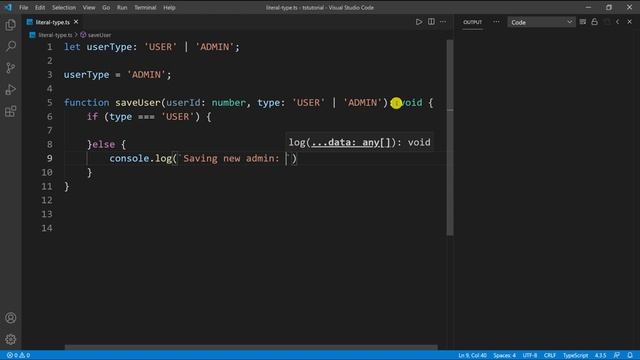Click the 'function' keyword on line 5
The image size is (640, 360).
click(x=87, y=102)
